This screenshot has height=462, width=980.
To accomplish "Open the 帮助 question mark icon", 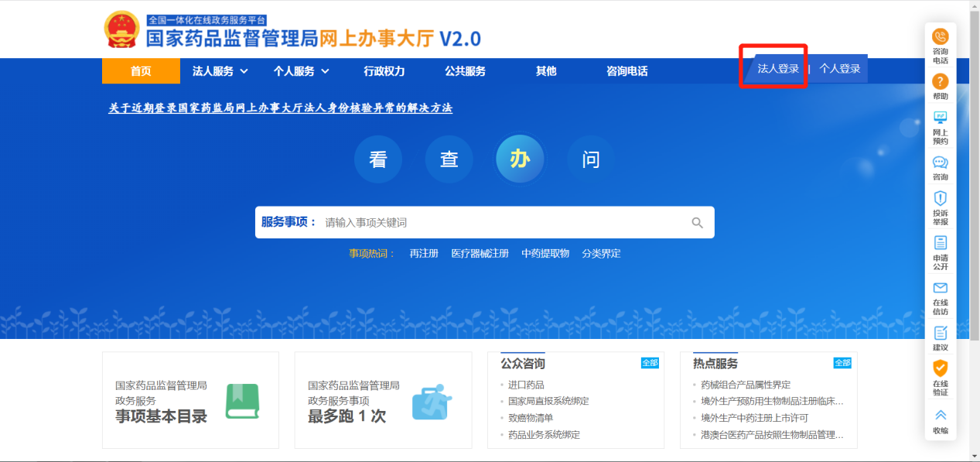I will click(x=940, y=81).
